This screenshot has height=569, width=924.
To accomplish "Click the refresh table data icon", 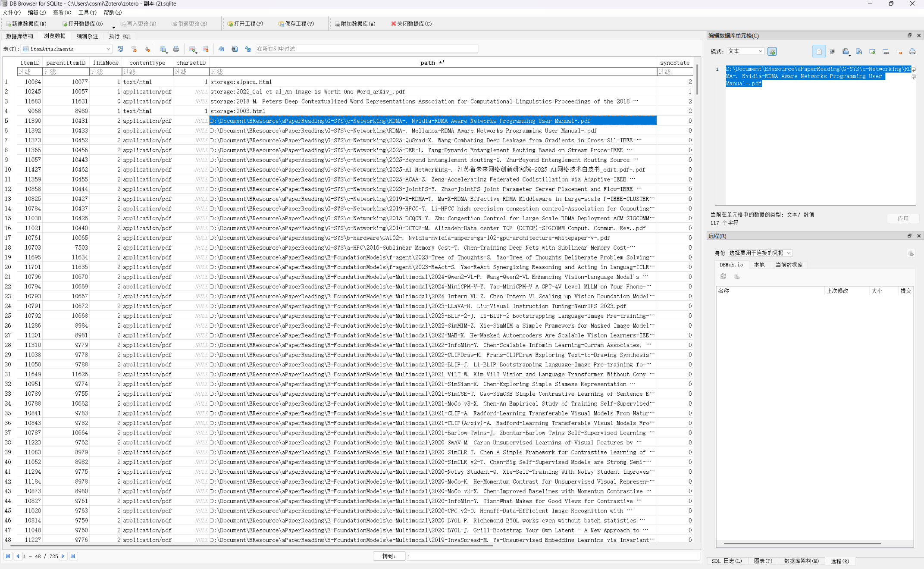I will tap(120, 49).
